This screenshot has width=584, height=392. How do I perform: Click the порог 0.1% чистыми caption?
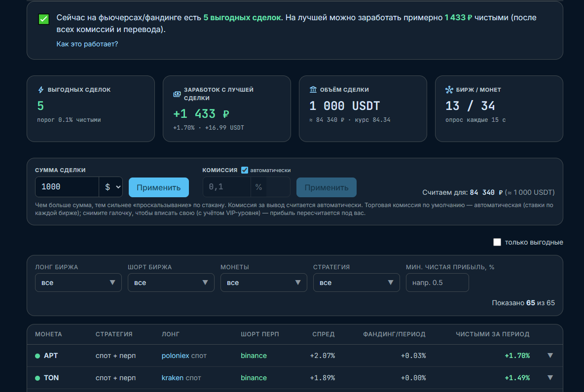69,120
